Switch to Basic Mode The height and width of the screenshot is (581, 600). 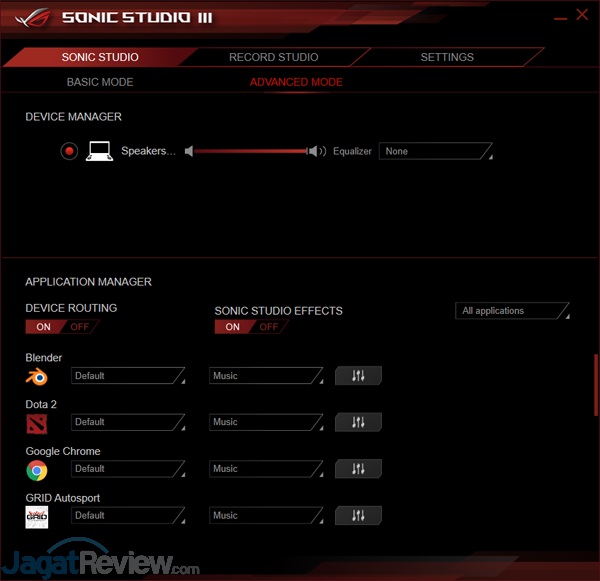coord(100,82)
